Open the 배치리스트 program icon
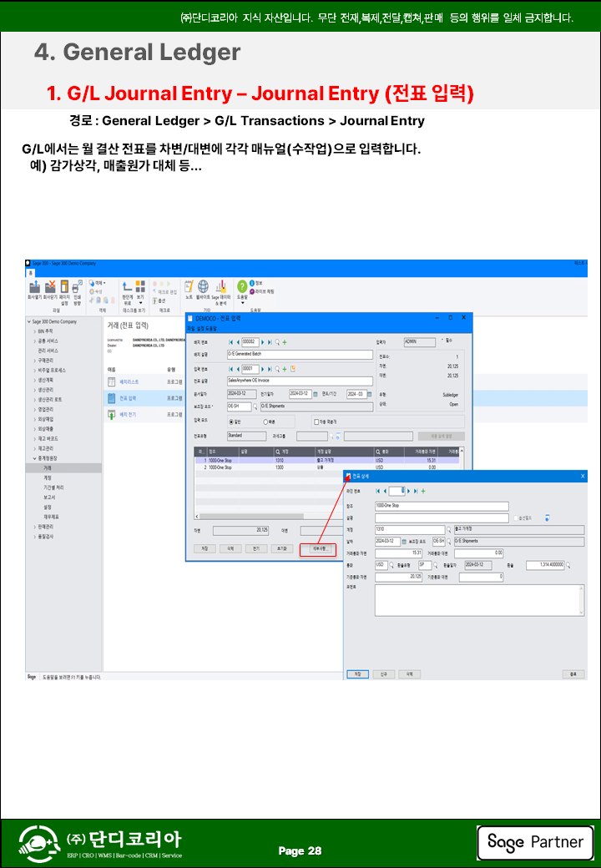This screenshot has width=601, height=868. [111, 382]
